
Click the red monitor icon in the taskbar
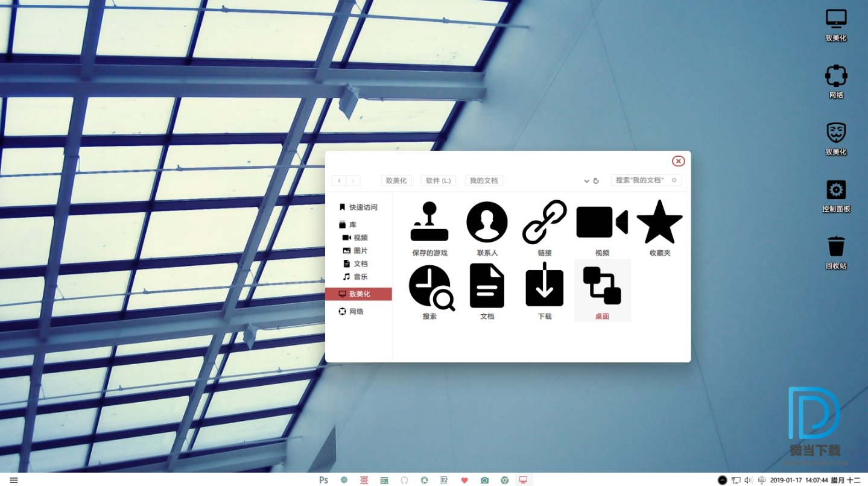[524, 480]
